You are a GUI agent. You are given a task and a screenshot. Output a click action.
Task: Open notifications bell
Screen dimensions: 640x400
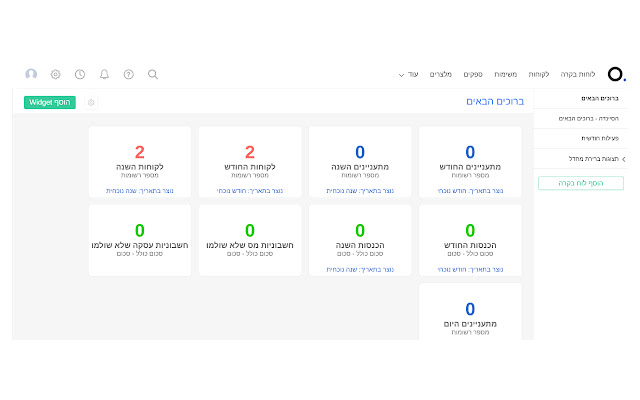104,74
